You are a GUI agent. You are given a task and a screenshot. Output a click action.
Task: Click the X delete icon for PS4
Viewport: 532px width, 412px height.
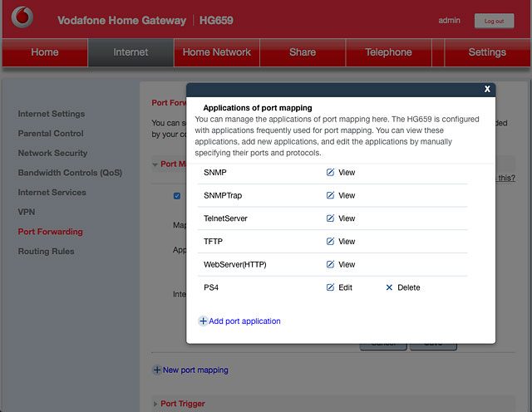[389, 287]
